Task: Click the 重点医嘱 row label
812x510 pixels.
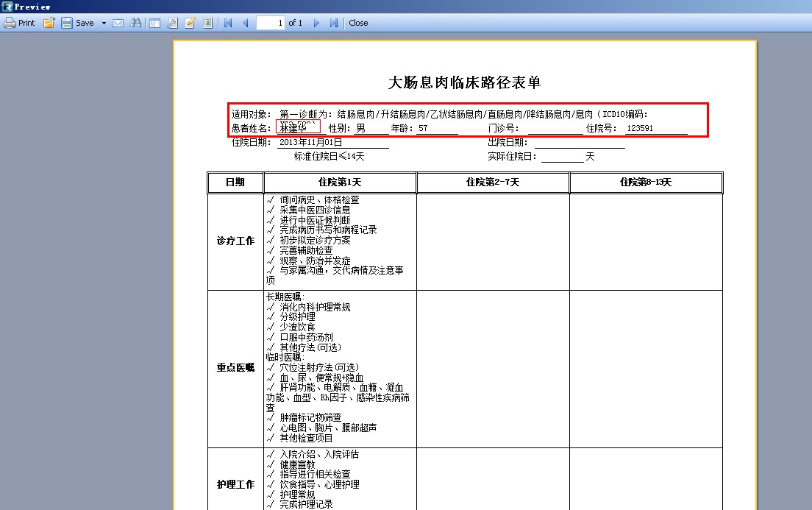Action: coord(235,367)
